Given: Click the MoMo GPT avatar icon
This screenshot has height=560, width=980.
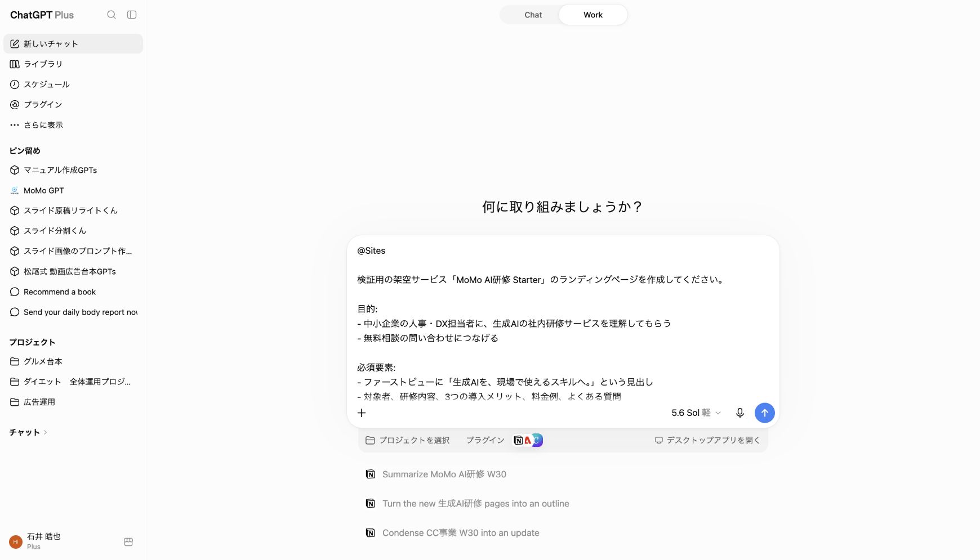Looking at the screenshot, I should click(15, 190).
